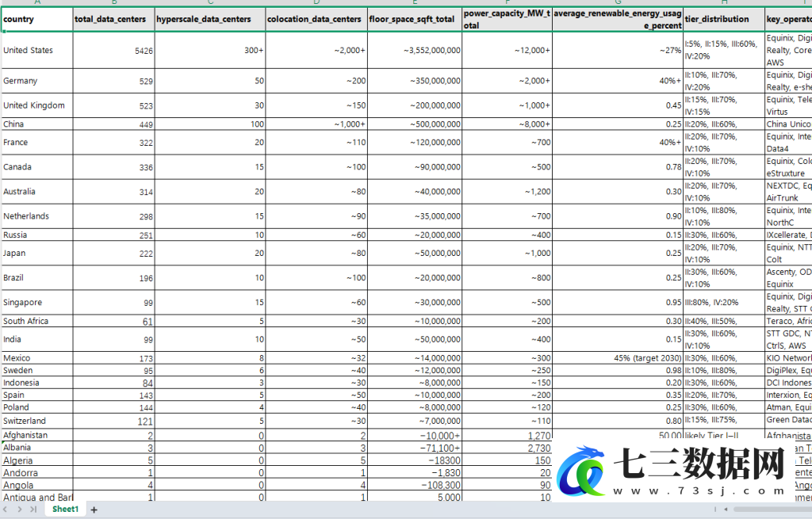Click the 'Afghanistan' country cell

point(37,435)
